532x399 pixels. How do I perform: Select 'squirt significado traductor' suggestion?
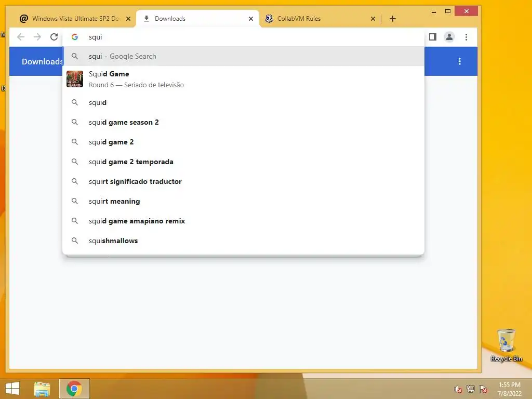(x=243, y=181)
